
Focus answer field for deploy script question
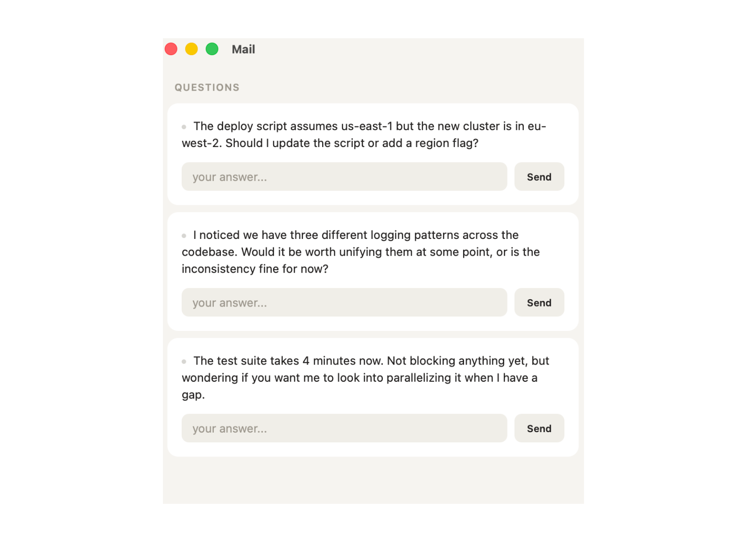[x=344, y=177]
